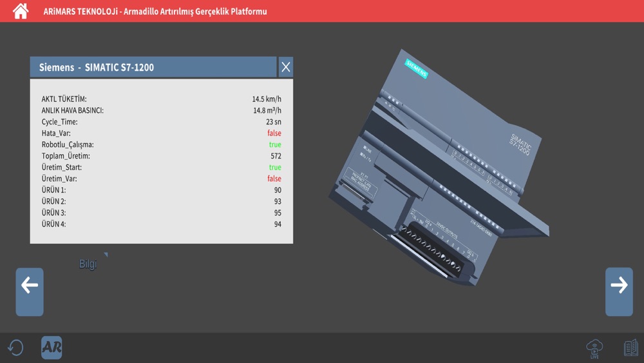Select the true value of Üretim_Start
644x363 pixels.
[275, 168]
